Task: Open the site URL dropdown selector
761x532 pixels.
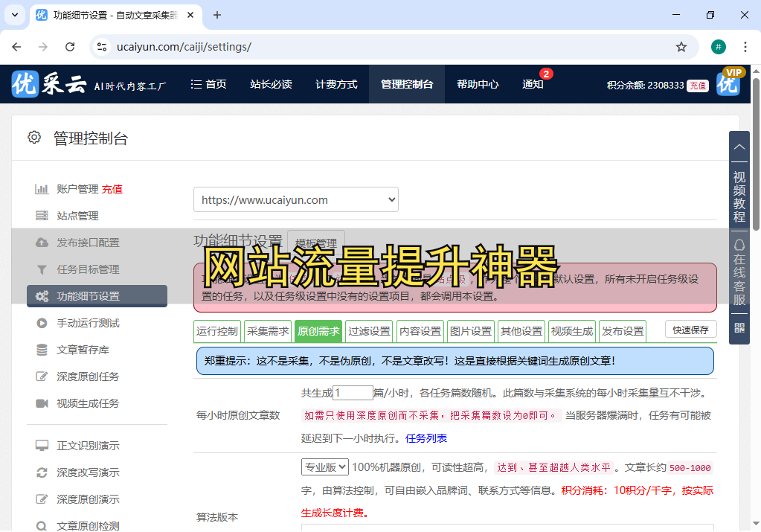Action: 296,199
